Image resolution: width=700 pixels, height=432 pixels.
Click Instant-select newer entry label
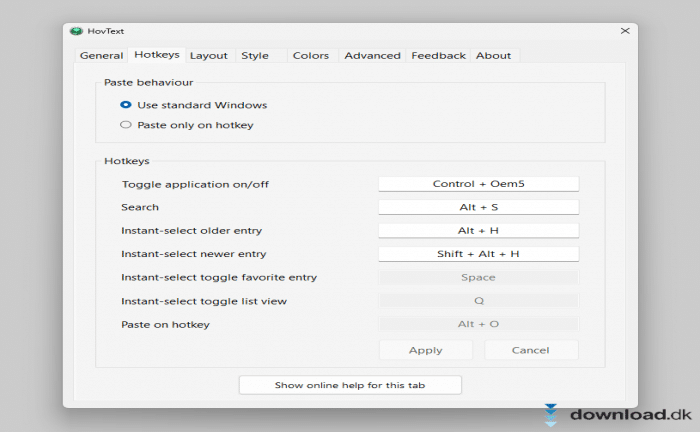[194, 254]
